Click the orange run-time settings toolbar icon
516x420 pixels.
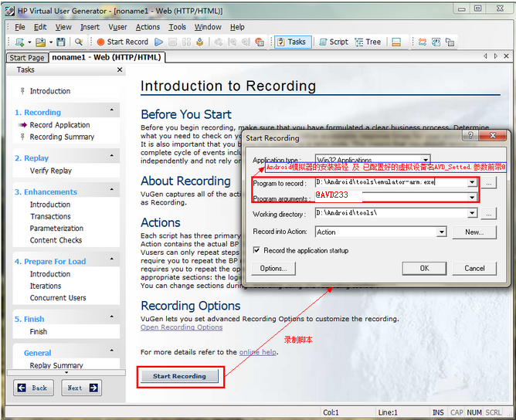coord(423,42)
